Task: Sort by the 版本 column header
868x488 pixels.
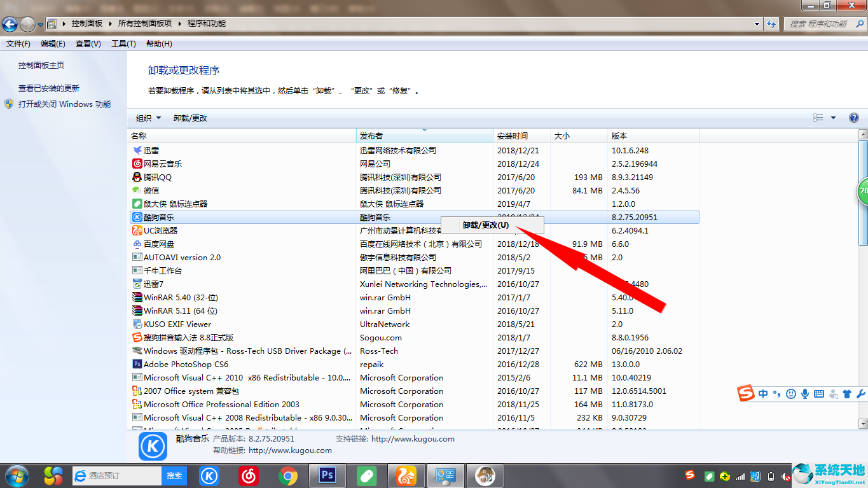Action: pos(654,136)
